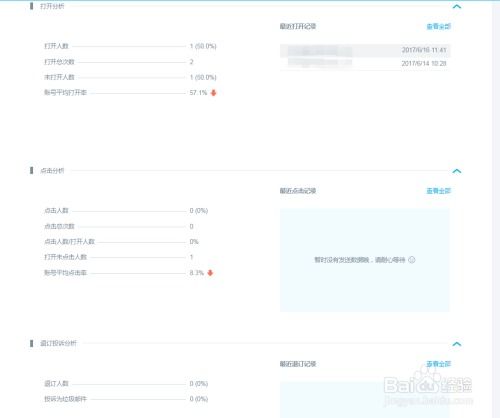Click the 暂时没有发送数据哦 empty-state message
Screen dimensions: 500x418
[x=360, y=260]
